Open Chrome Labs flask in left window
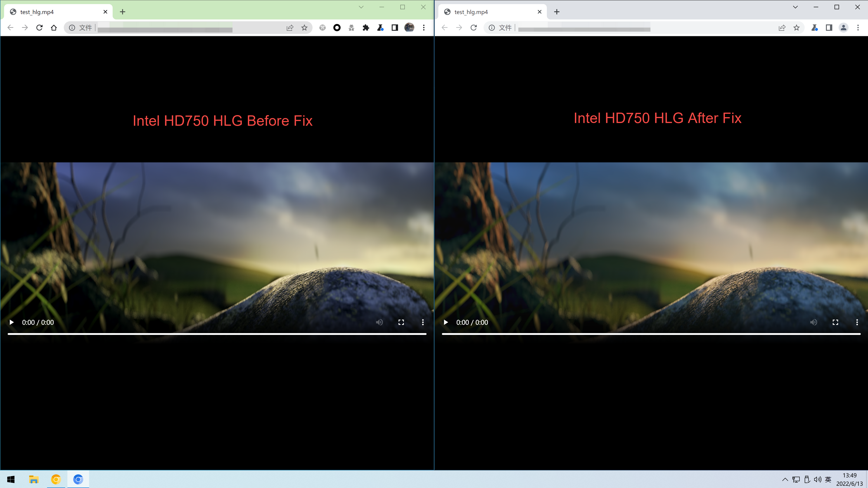The height and width of the screenshot is (488, 868). click(380, 28)
